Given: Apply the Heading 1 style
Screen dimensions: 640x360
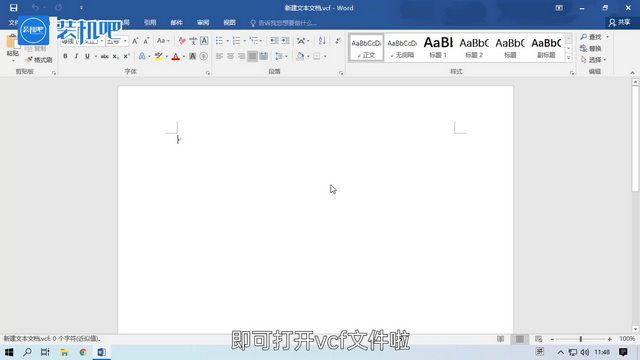Looking at the screenshot, I should coord(438,47).
